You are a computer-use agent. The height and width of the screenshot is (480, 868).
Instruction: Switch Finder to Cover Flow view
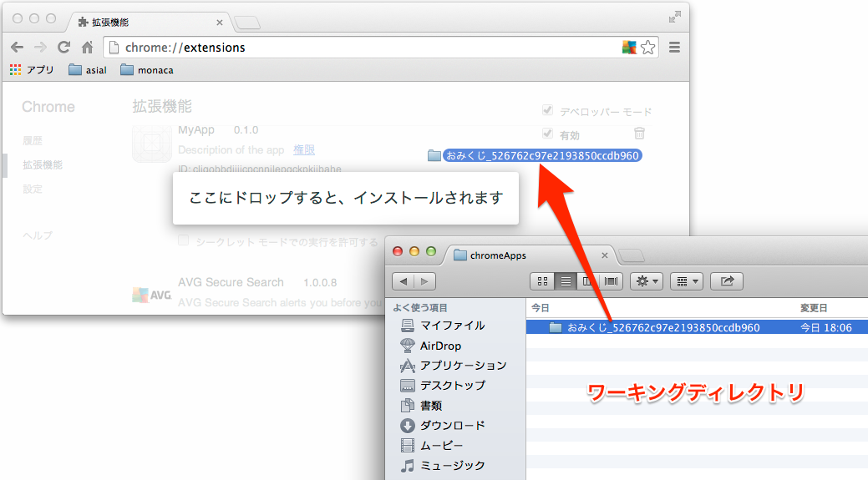[612, 281]
